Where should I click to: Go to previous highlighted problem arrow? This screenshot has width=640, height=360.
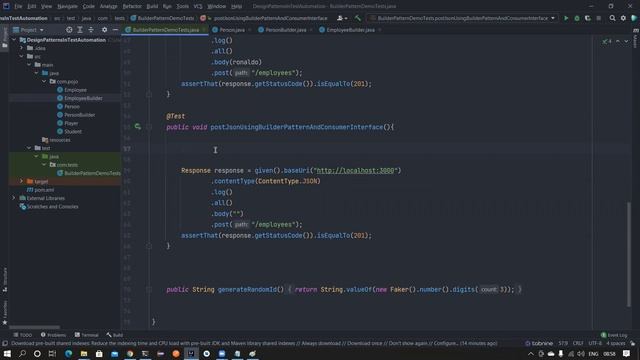pos(618,41)
